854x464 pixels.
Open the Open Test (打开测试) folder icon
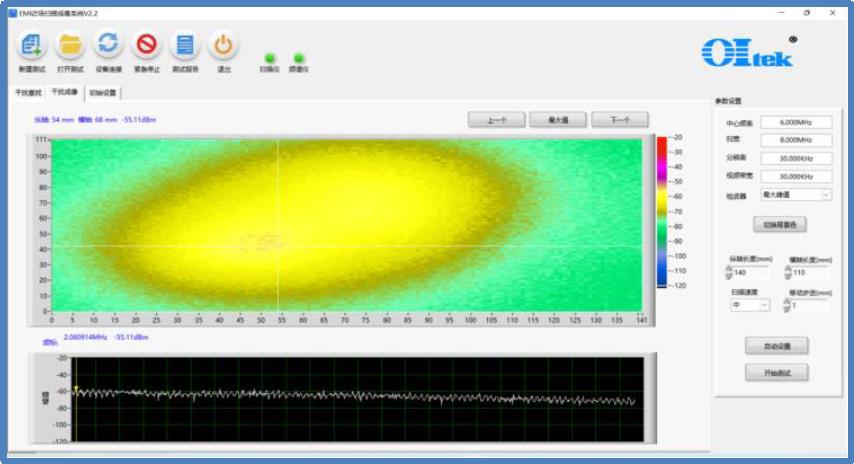(x=69, y=45)
